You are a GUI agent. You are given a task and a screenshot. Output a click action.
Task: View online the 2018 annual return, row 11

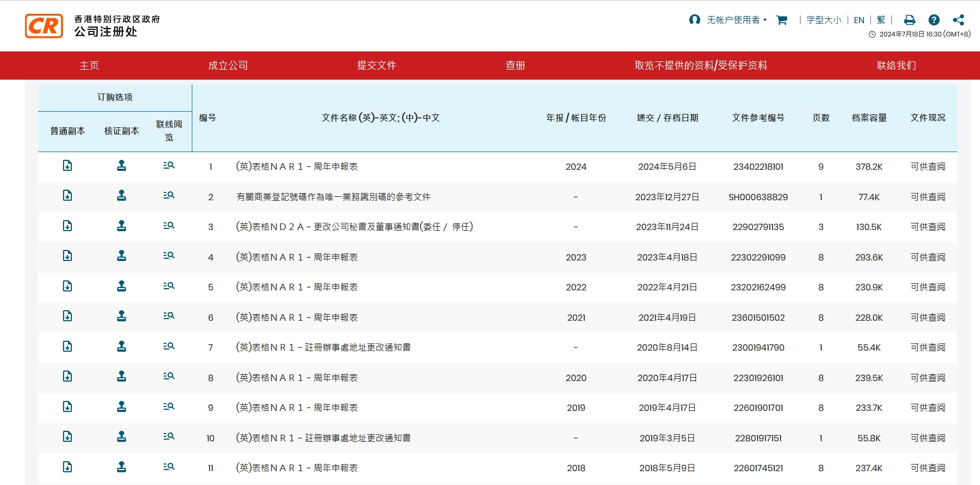(x=169, y=467)
